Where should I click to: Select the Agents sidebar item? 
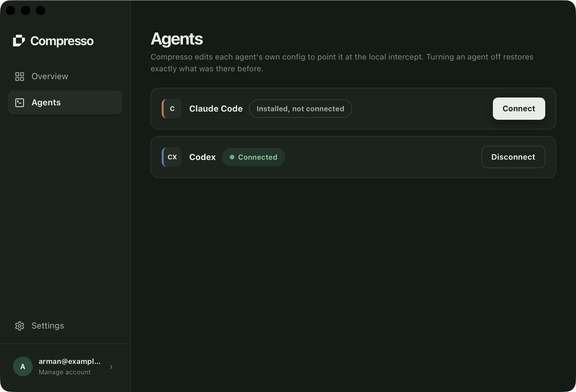(65, 102)
